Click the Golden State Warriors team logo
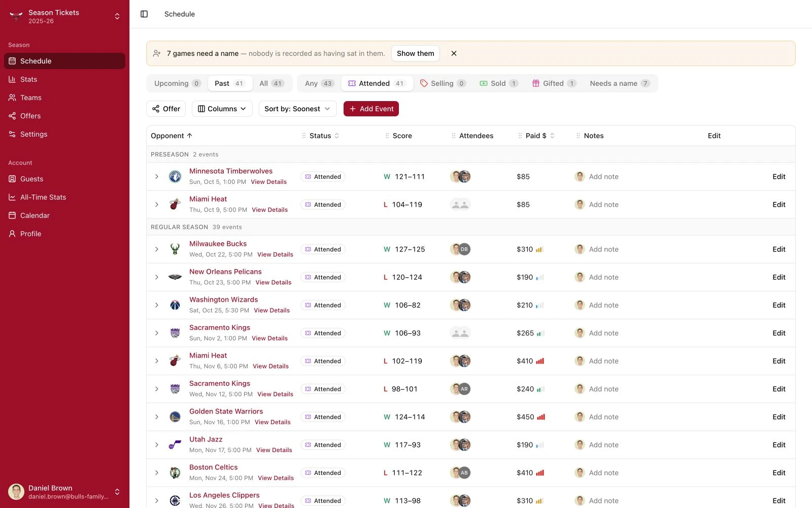Image resolution: width=812 pixels, height=508 pixels. pyautogui.click(x=175, y=417)
